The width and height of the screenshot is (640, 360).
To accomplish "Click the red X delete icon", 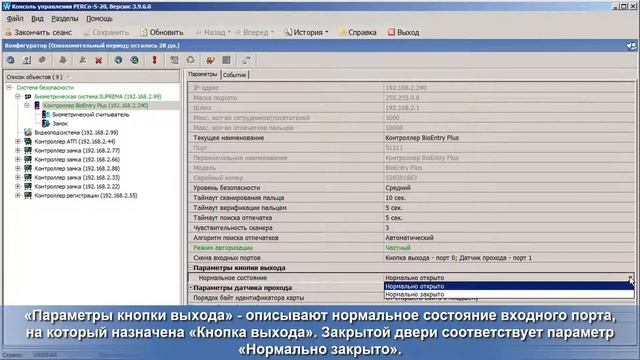I will click(x=98, y=60).
